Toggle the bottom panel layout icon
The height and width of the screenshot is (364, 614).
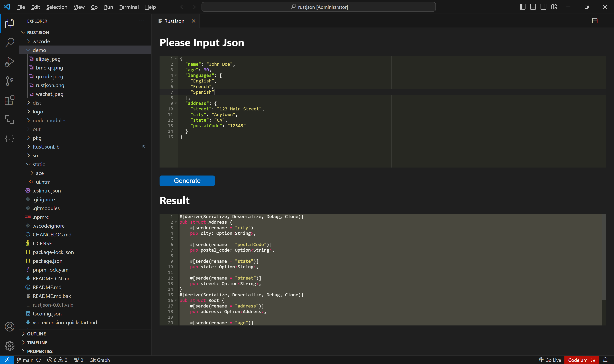(x=533, y=7)
